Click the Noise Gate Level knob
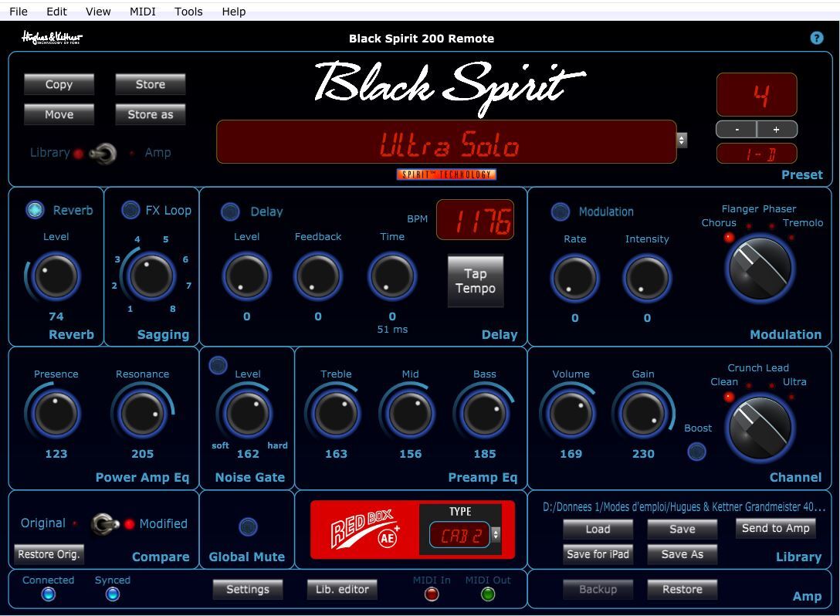 coord(248,414)
